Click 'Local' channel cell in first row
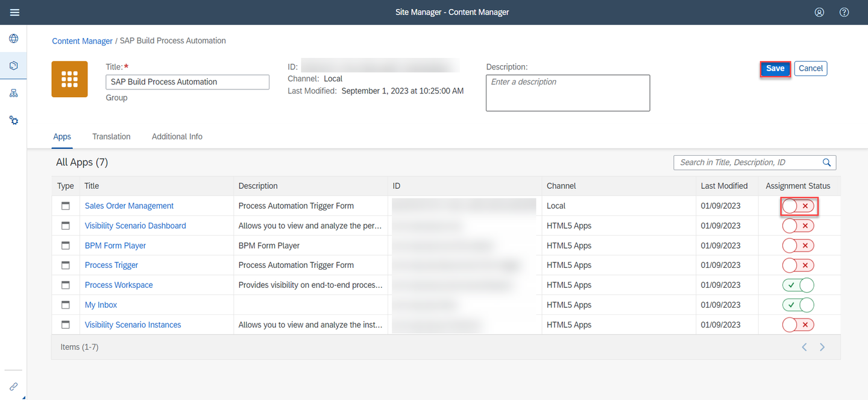 [x=556, y=206]
